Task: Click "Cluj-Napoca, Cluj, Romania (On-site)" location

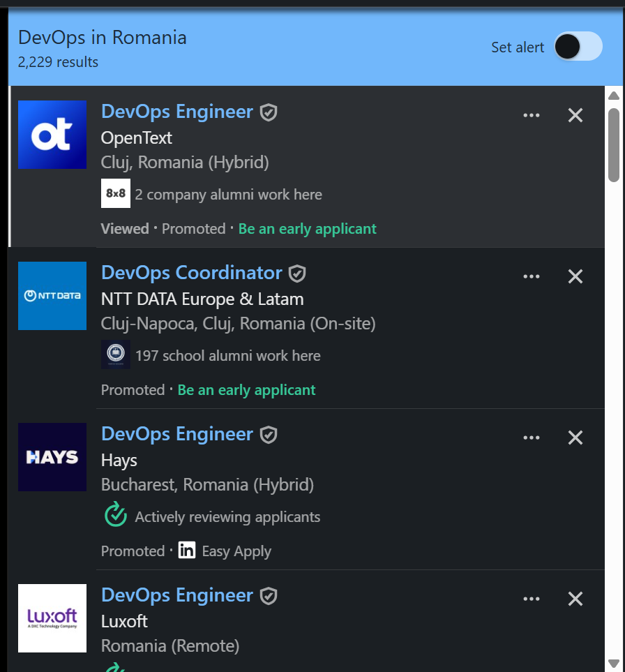Action: point(238,324)
